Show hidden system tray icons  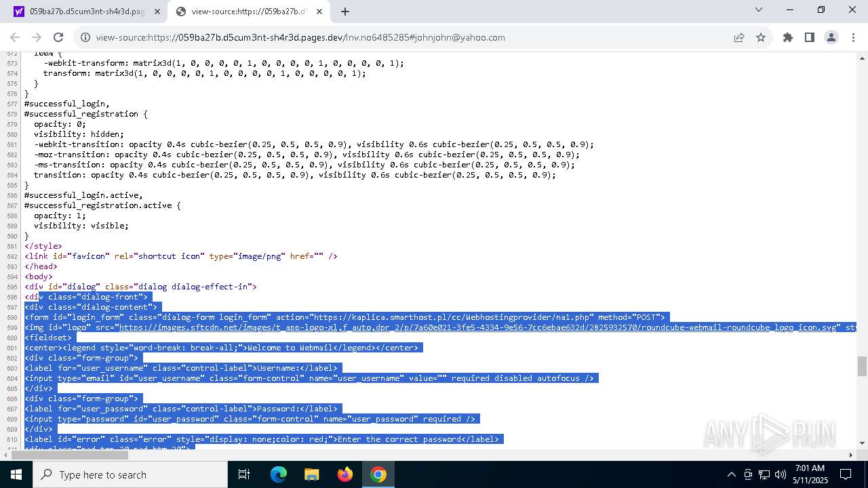731,474
